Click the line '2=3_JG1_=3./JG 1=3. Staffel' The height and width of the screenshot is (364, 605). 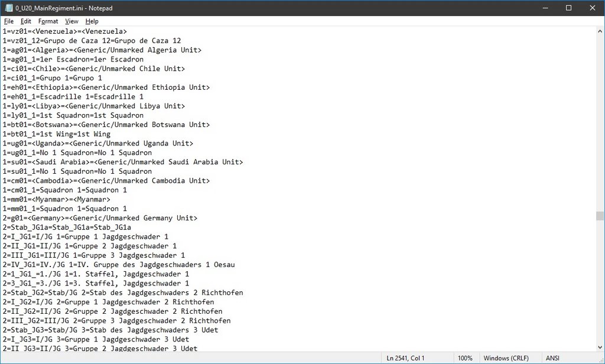click(x=96, y=283)
